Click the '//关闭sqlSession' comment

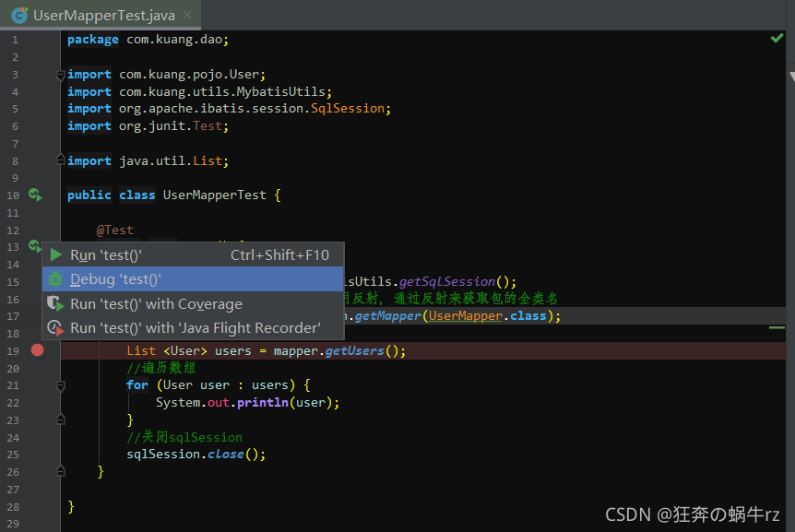[x=184, y=437]
